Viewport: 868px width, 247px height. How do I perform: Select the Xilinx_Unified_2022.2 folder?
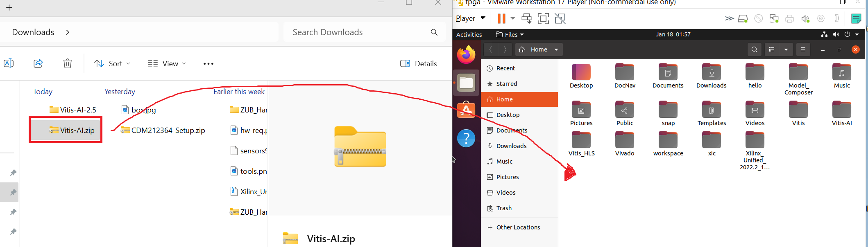(x=755, y=150)
